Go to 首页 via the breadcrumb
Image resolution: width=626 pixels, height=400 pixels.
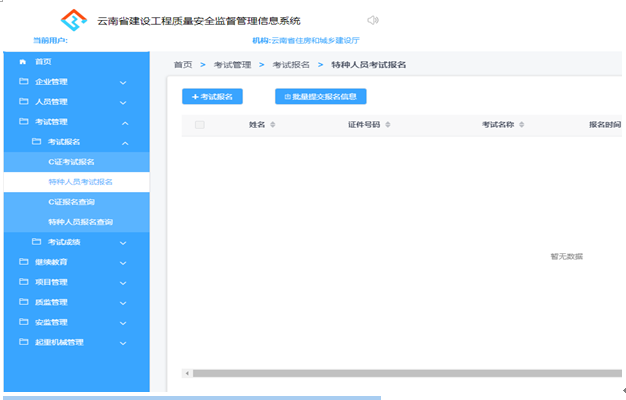[x=182, y=65]
